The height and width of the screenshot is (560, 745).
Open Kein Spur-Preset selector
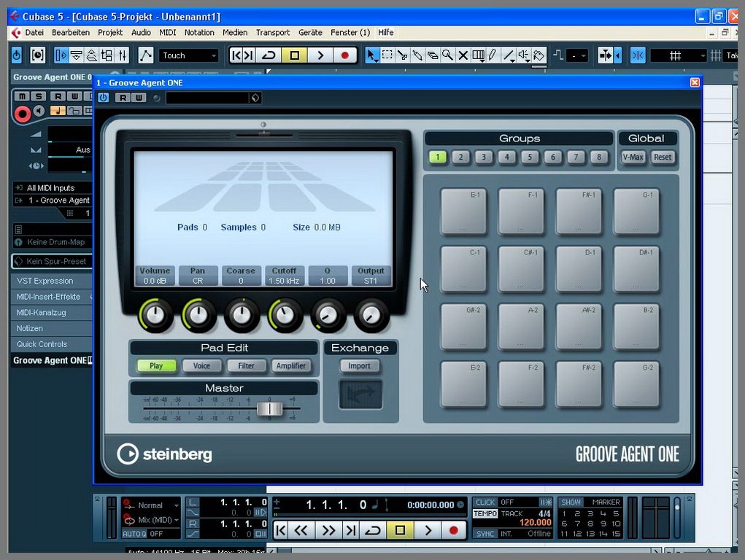(53, 261)
